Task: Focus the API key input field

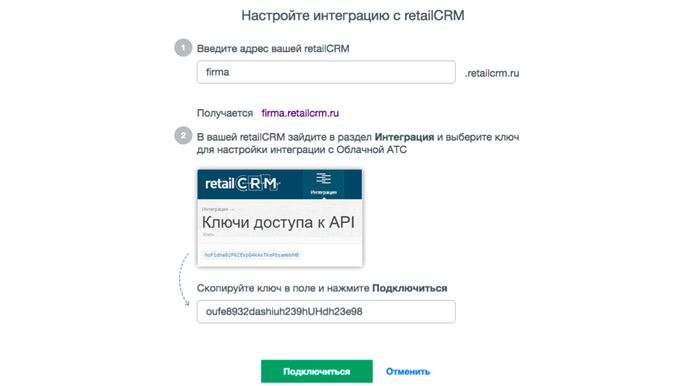Action: point(326,311)
